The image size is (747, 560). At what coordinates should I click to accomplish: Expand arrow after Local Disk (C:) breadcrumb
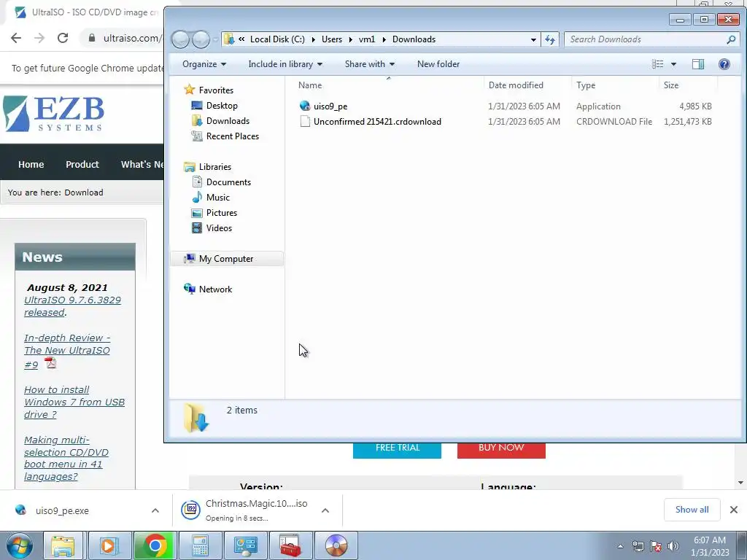coord(313,39)
